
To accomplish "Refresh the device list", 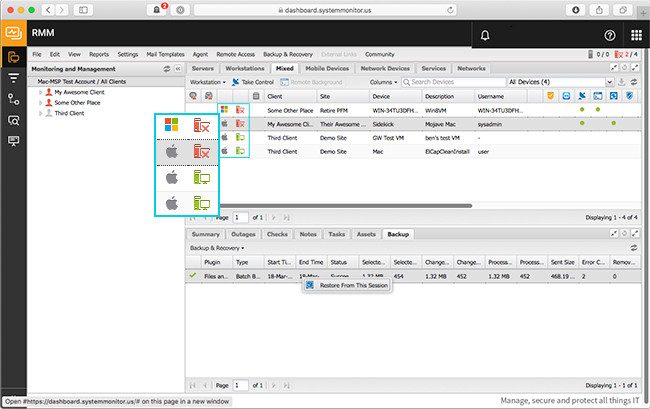I will (x=634, y=82).
